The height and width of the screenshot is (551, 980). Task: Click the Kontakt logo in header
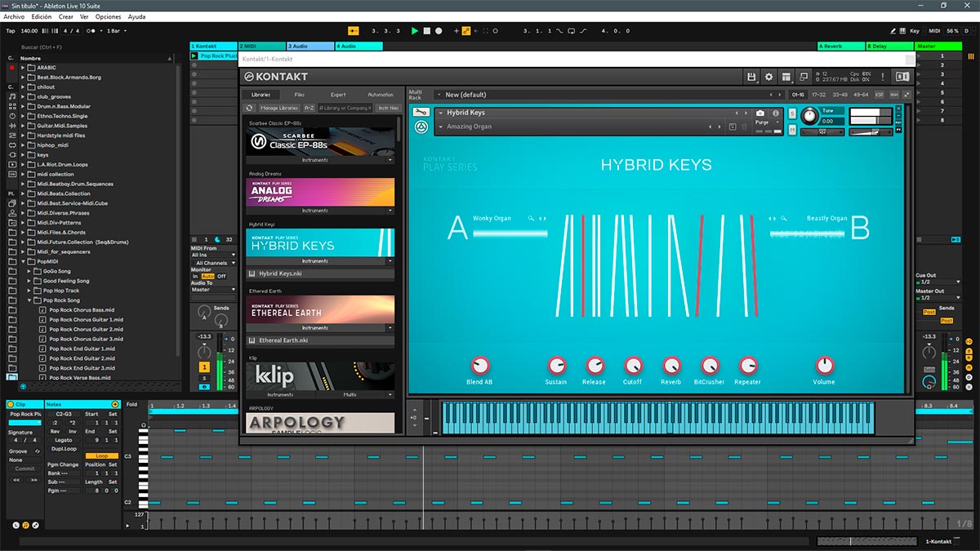(x=278, y=76)
